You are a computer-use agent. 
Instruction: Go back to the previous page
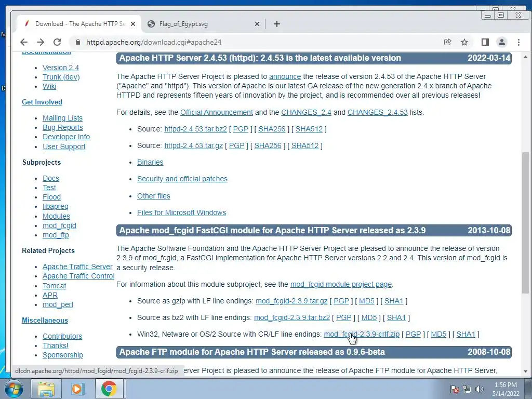click(24, 42)
